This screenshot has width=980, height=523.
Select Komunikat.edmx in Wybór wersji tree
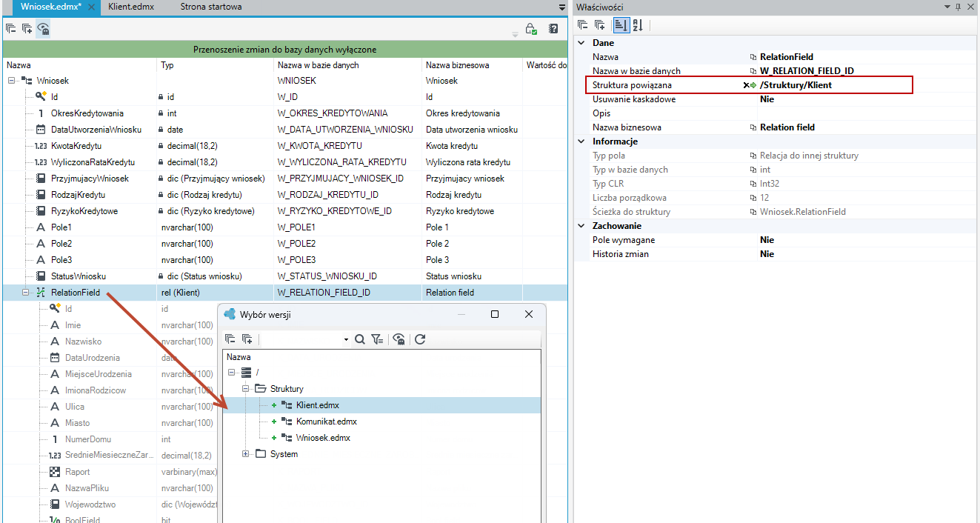(327, 422)
